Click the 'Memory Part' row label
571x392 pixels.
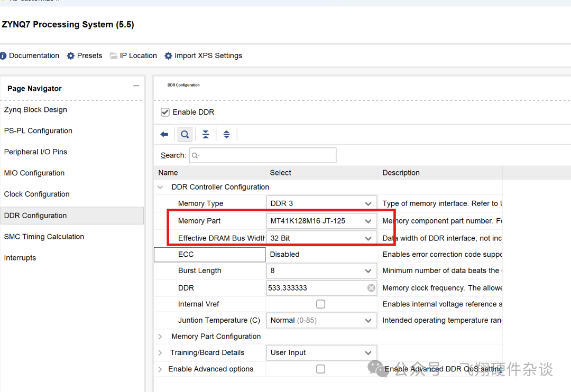(199, 221)
